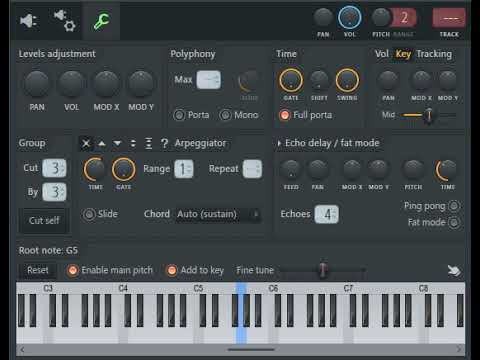The width and height of the screenshot is (480, 360).
Task: Click the channel PITCH knob at top
Action: [x=381, y=17]
